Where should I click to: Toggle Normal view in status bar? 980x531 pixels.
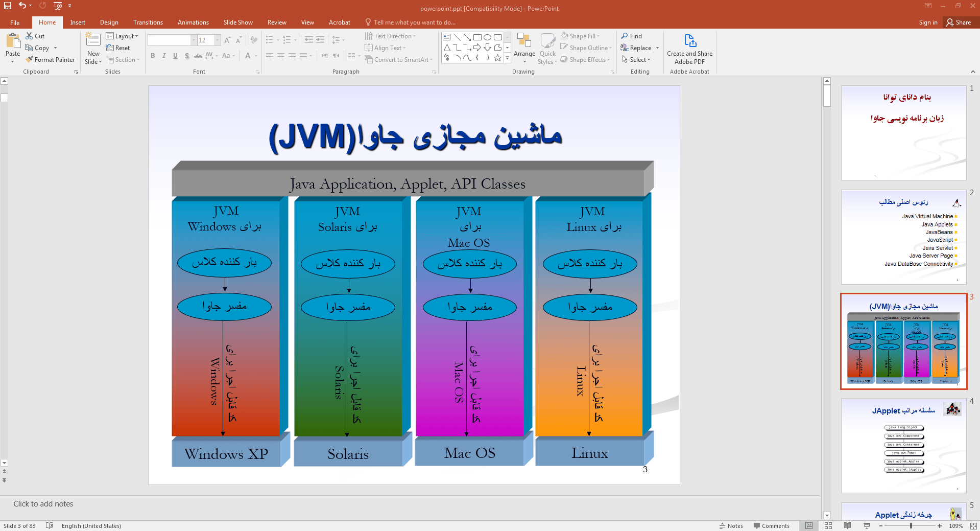(x=809, y=526)
